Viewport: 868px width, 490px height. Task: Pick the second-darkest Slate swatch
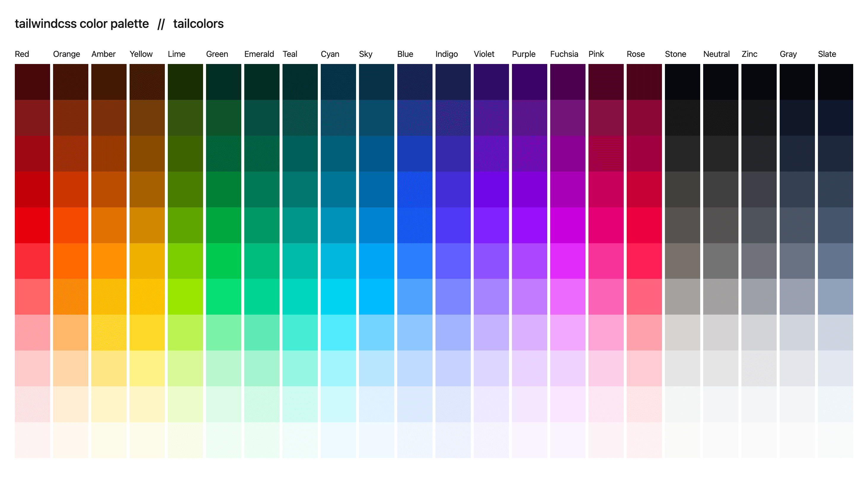click(x=836, y=118)
